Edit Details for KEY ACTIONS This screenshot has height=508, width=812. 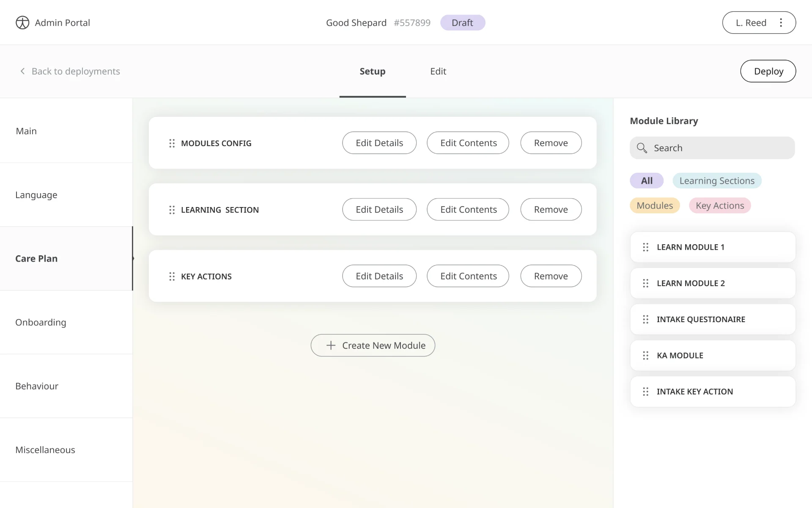point(379,276)
